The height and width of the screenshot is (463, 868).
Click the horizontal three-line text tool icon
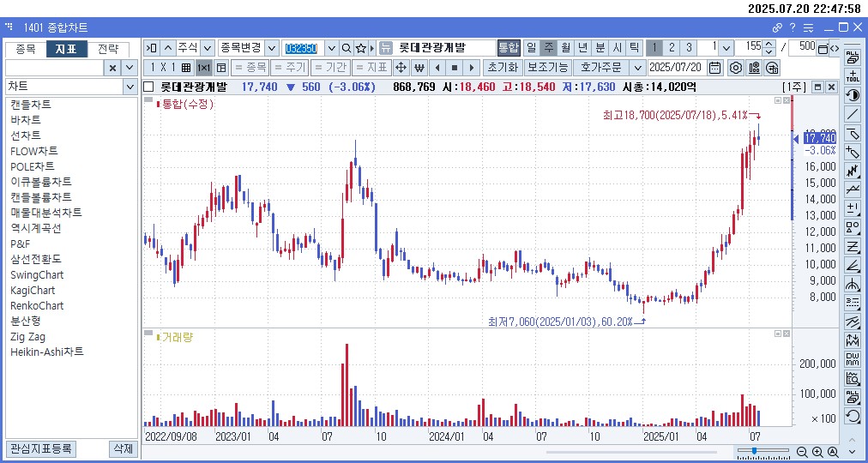[853, 302]
